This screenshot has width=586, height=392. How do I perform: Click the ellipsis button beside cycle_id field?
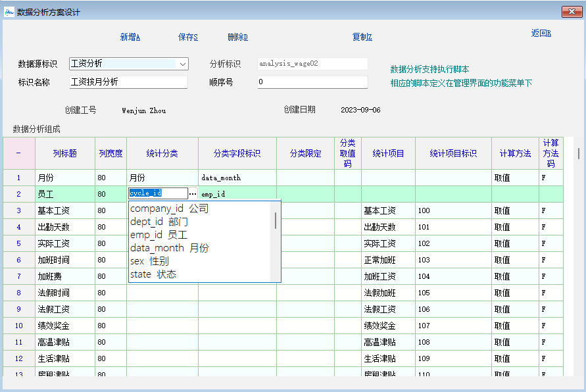click(x=193, y=194)
